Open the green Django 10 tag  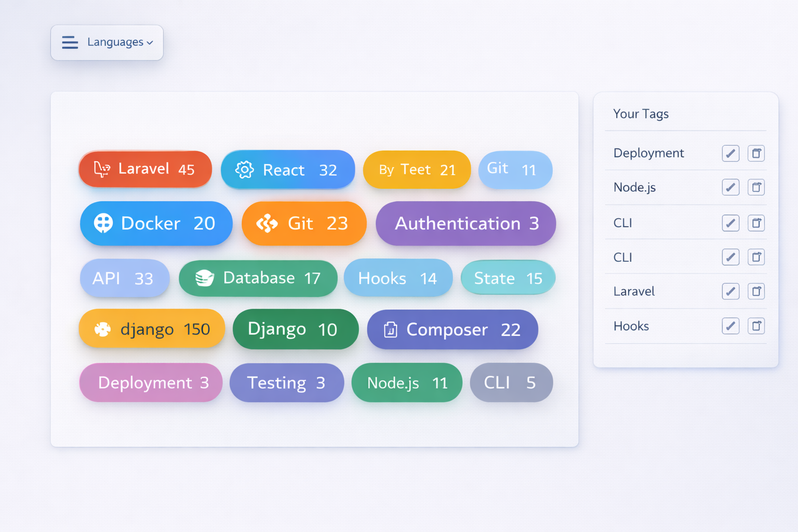(295, 329)
